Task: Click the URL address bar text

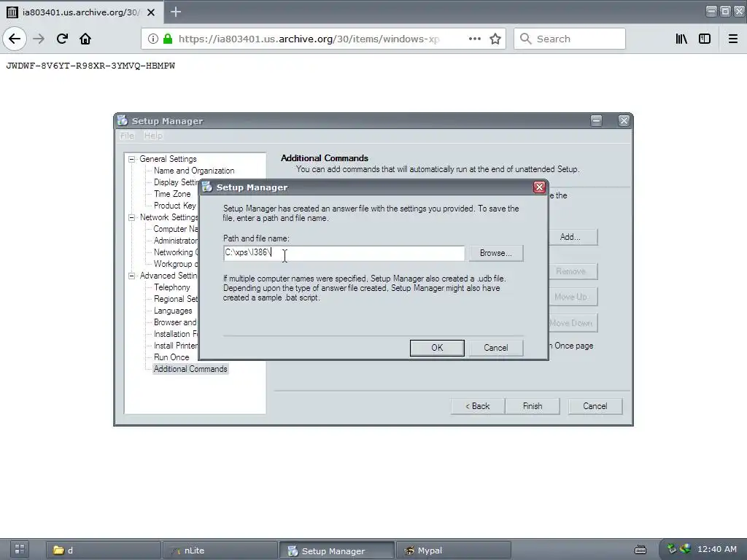Action: (309, 39)
